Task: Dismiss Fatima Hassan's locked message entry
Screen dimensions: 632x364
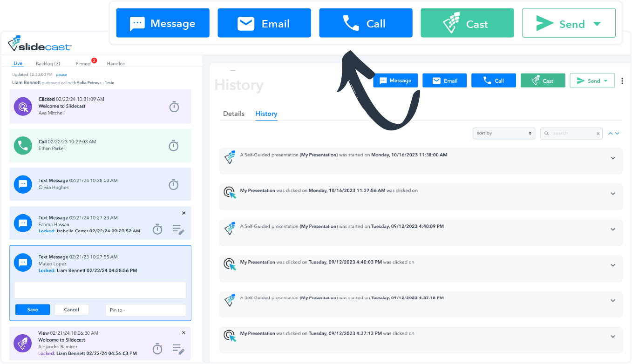Action: click(x=183, y=213)
